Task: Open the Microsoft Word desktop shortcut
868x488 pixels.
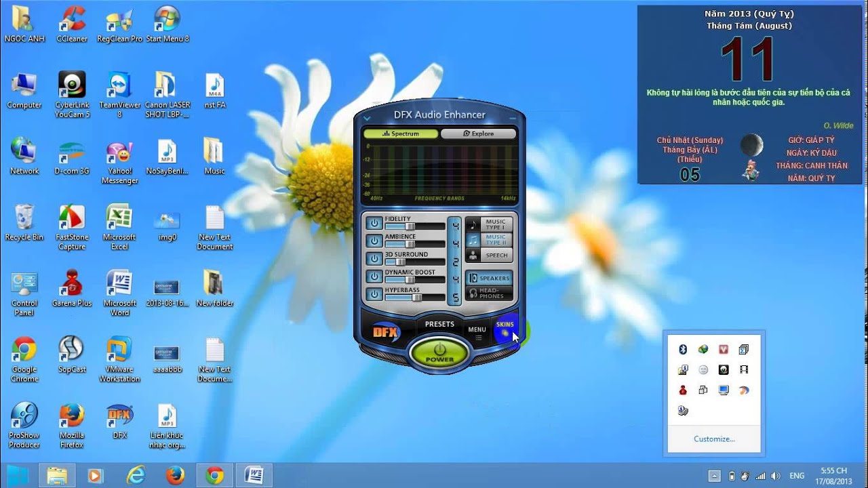Action: [x=119, y=294]
